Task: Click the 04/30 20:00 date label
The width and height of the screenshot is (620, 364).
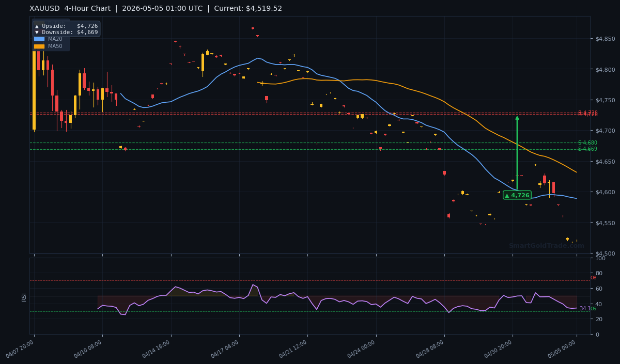Action: coord(499,349)
